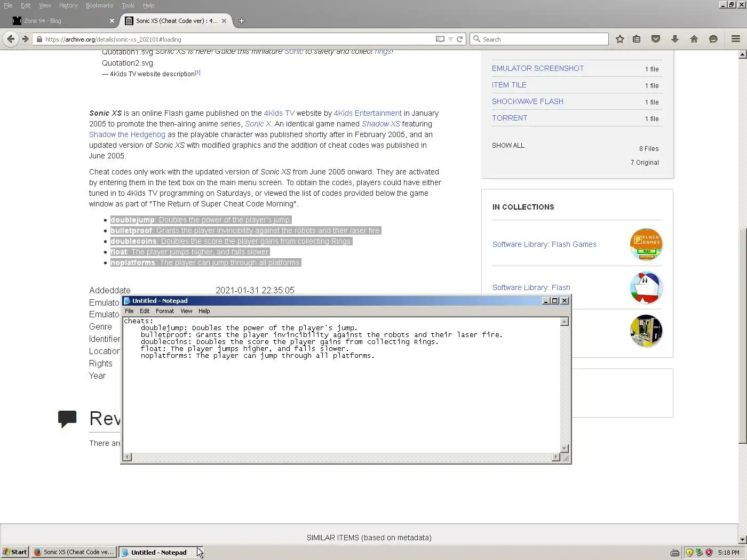Click the reviews speech bubble icon

pos(67,419)
